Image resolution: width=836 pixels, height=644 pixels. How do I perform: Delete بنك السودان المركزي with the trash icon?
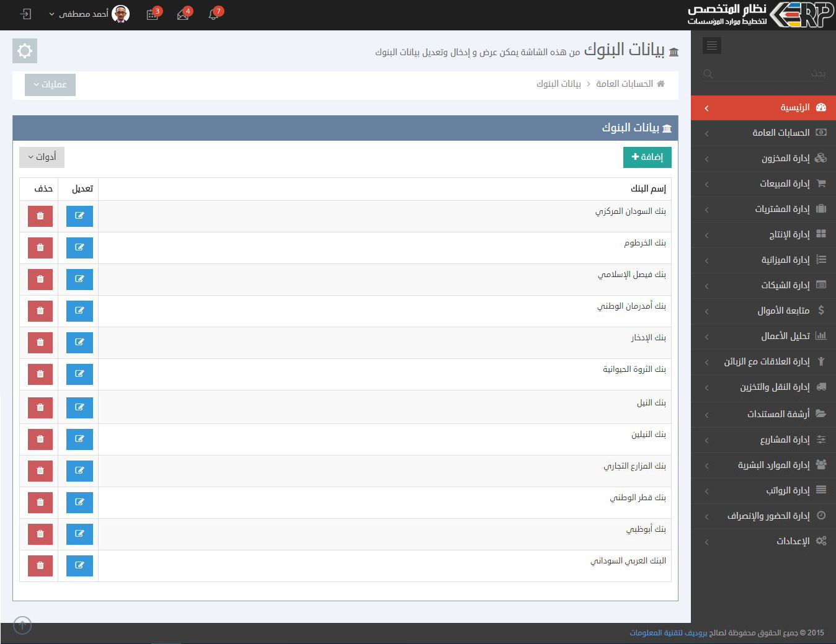(40, 216)
